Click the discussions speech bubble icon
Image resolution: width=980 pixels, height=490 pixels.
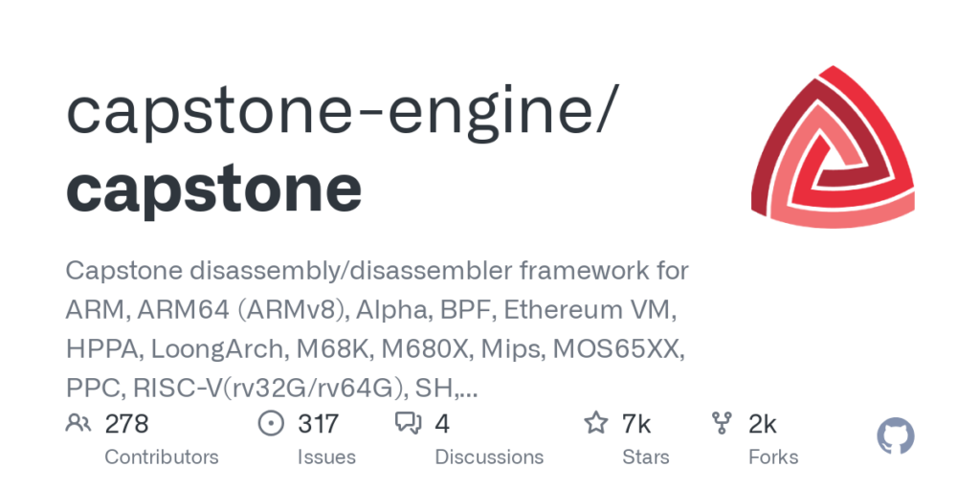(409, 423)
